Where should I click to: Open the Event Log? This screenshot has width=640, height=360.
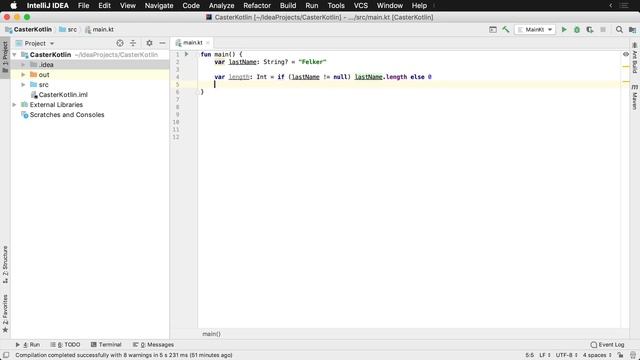[x=607, y=344]
